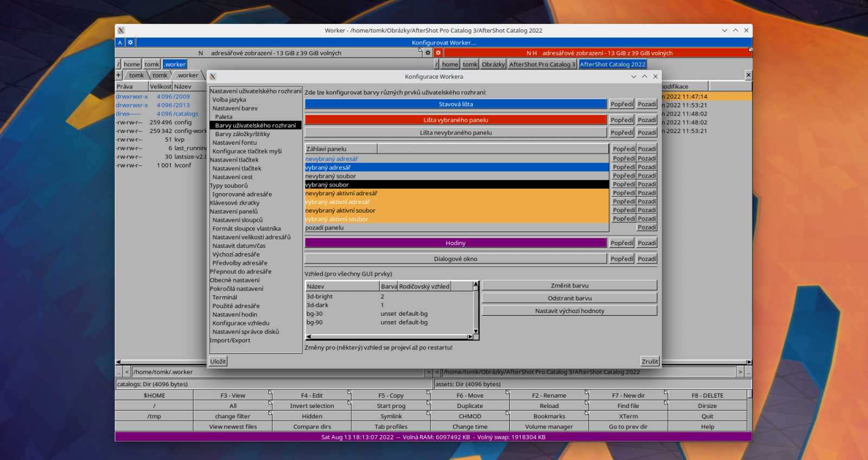Select 'Nastavení fontu' in the tree
This screenshot has width=868, height=460.
coord(234,143)
